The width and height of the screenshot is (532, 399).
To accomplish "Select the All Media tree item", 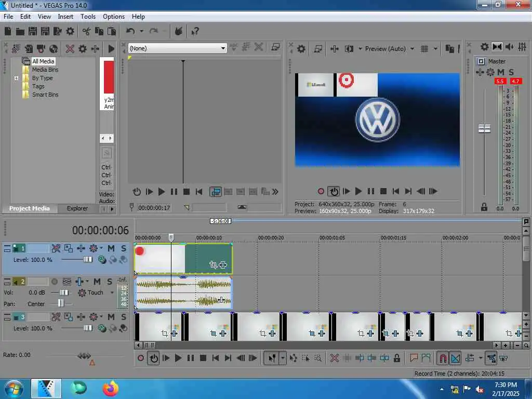I will tap(43, 61).
